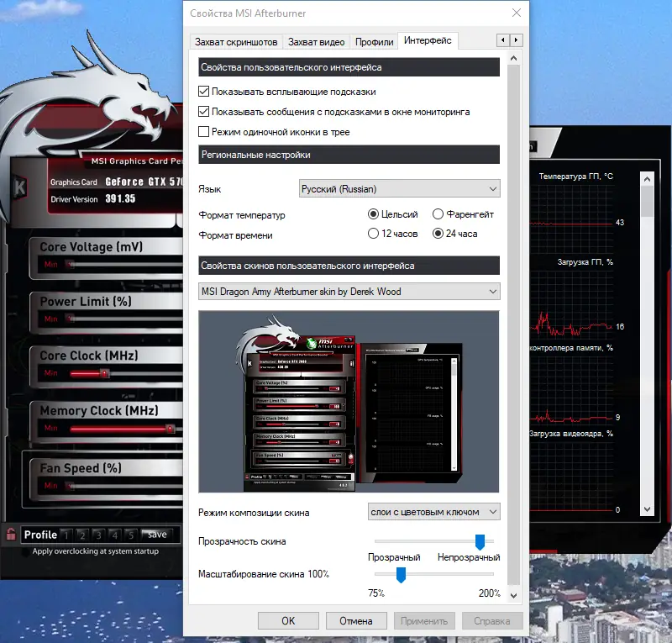Select profile slot 2
Viewport: 672px width, 643px height.
(x=82, y=535)
